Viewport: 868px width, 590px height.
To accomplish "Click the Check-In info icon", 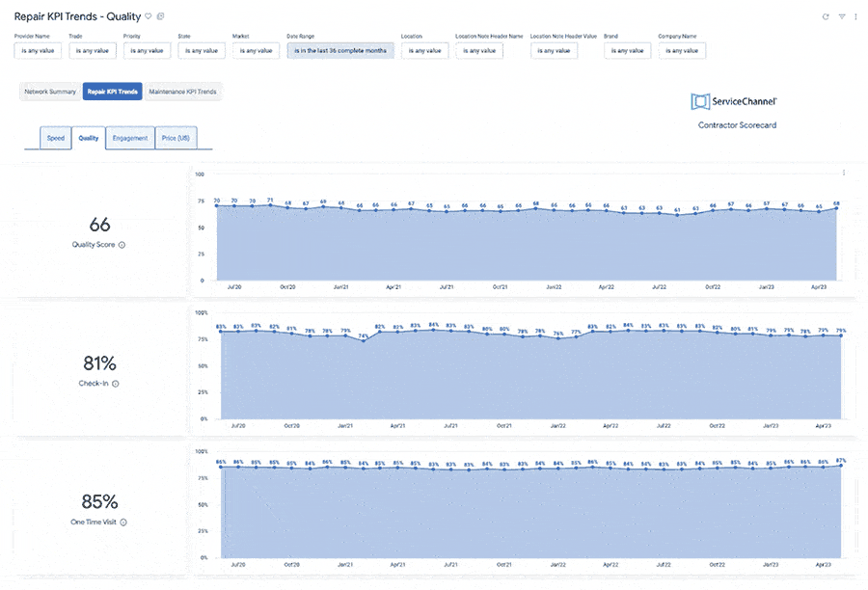I will tap(116, 384).
